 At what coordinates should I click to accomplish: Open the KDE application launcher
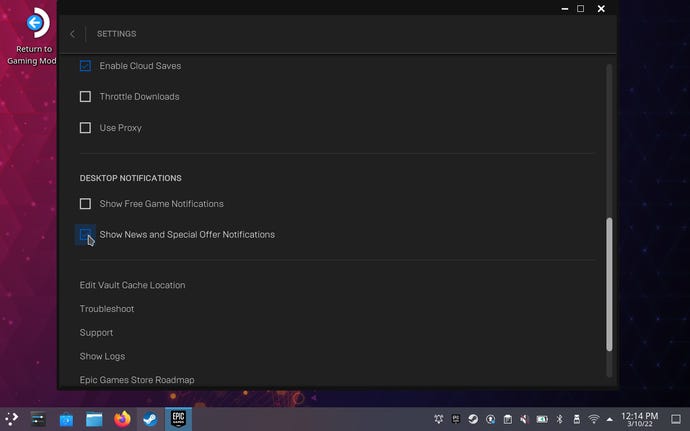point(13,419)
